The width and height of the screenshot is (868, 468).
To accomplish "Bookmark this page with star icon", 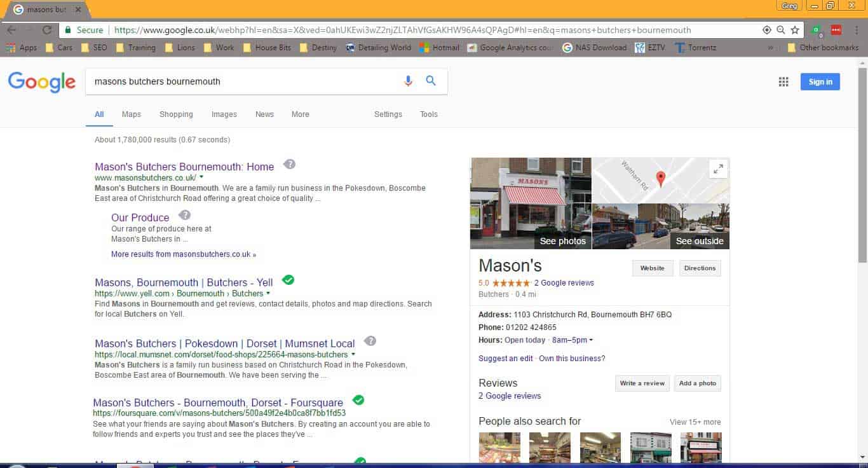I will (795, 30).
